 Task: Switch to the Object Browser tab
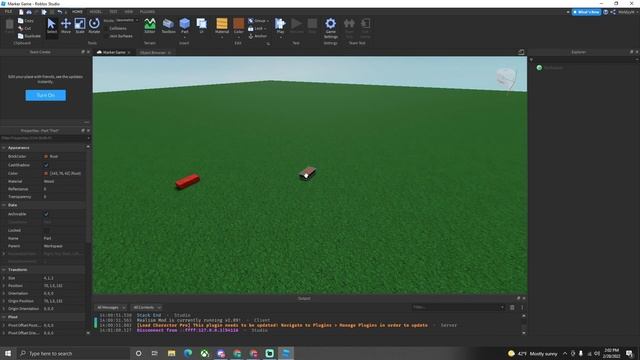coord(155,52)
